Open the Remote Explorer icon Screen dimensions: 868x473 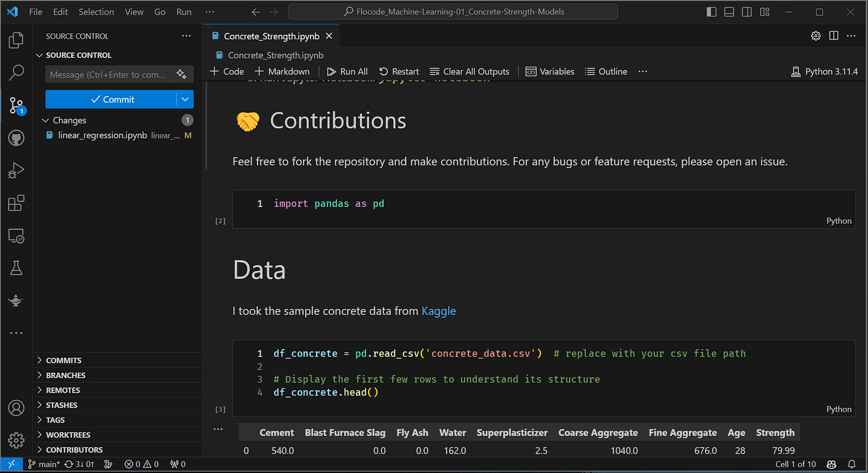point(16,236)
